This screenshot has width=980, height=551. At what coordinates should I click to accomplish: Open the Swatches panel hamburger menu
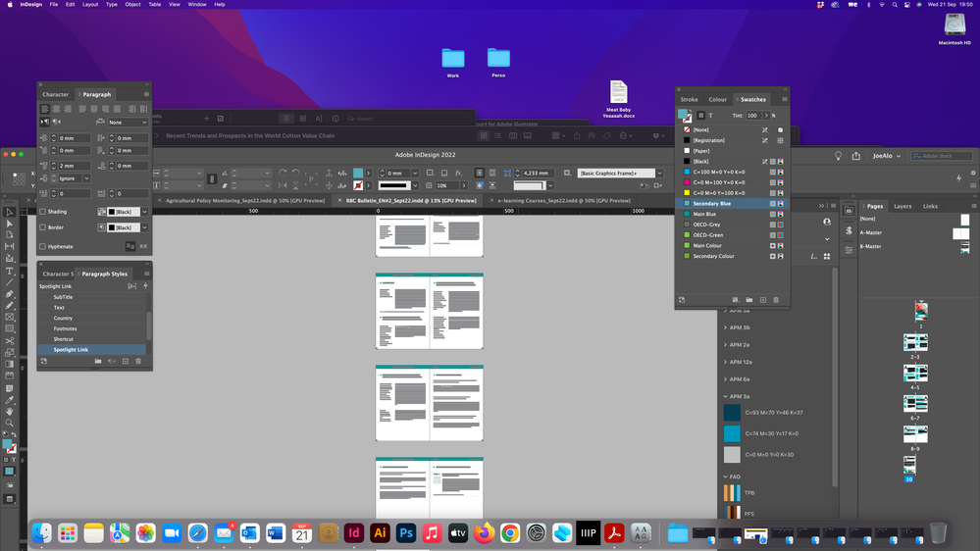[x=785, y=99]
